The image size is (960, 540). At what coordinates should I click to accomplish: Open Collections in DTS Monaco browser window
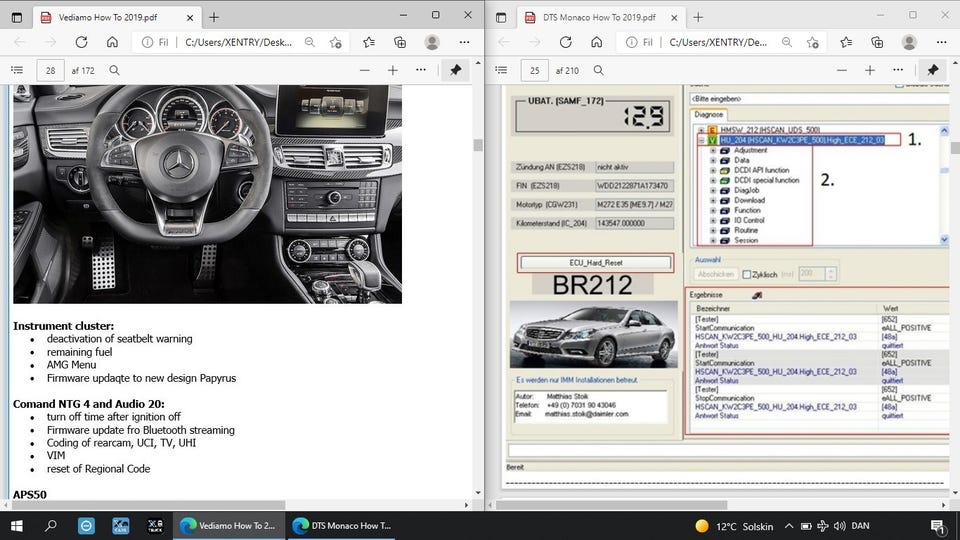pos(877,42)
